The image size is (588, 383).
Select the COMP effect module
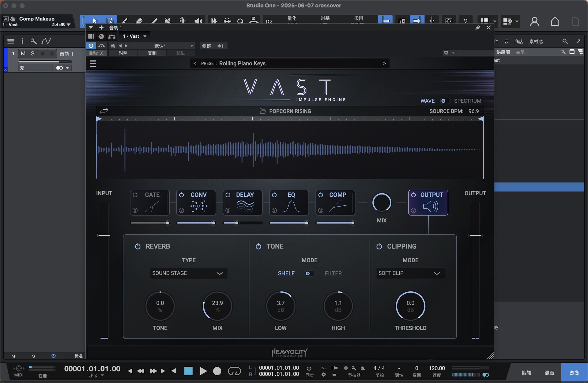coord(335,203)
